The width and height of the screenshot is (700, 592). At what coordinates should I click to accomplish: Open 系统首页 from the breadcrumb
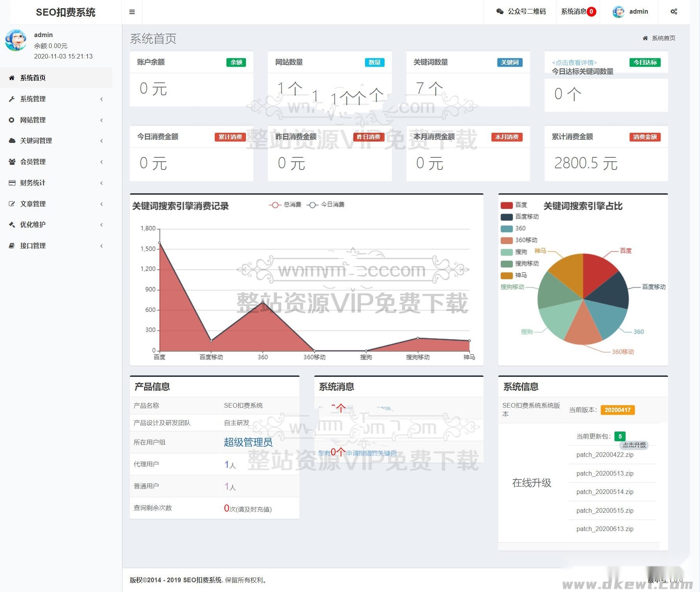[x=663, y=38]
